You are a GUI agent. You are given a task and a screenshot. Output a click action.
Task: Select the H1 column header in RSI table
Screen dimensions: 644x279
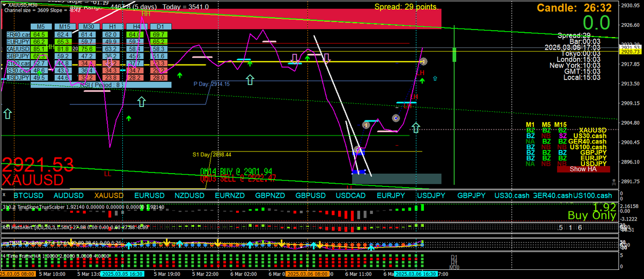113,26
